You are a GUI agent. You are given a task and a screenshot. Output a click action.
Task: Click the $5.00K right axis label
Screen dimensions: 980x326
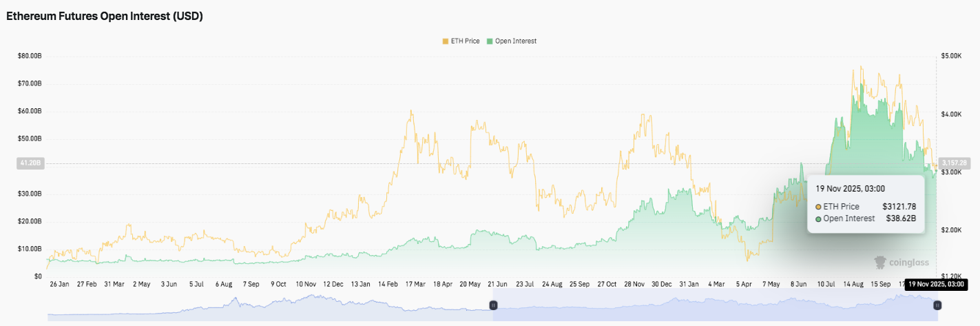tap(951, 56)
